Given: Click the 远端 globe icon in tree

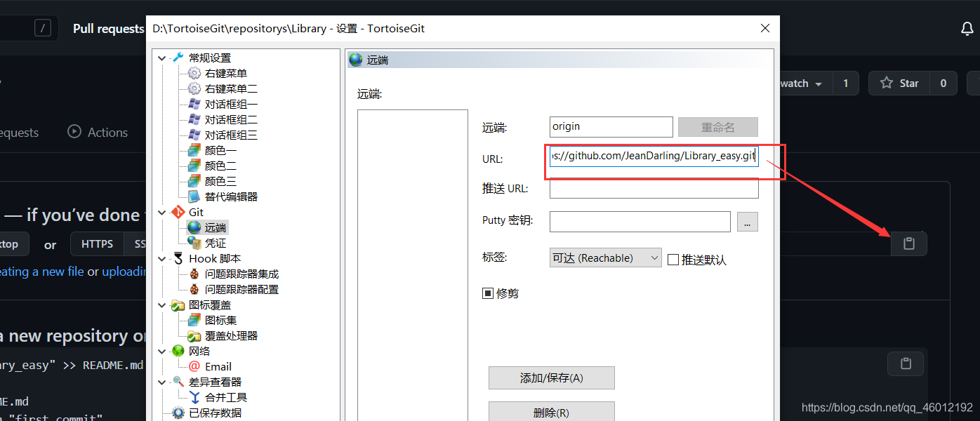Looking at the screenshot, I should [194, 227].
